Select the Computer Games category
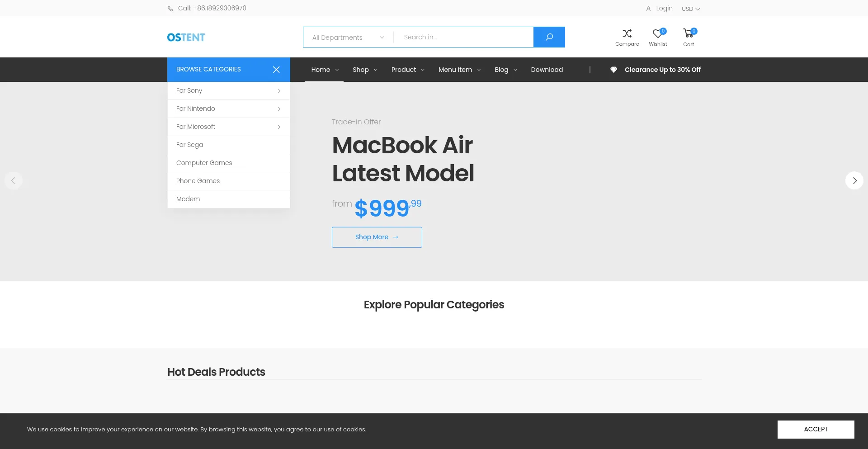The height and width of the screenshot is (449, 868). (x=204, y=163)
